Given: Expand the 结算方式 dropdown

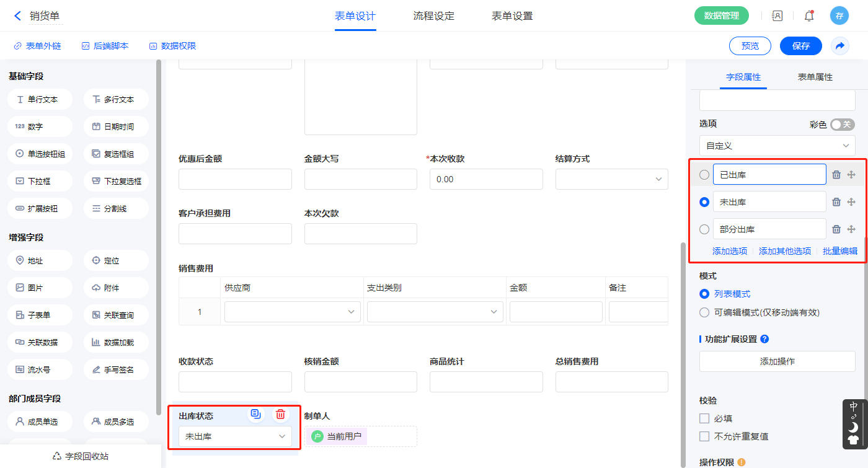Looking at the screenshot, I should [x=611, y=179].
